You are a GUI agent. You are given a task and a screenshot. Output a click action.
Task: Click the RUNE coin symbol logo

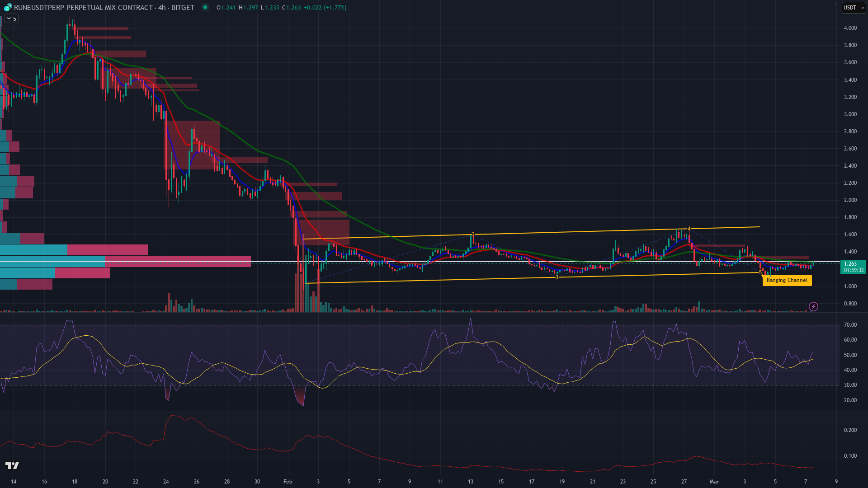click(8, 7)
